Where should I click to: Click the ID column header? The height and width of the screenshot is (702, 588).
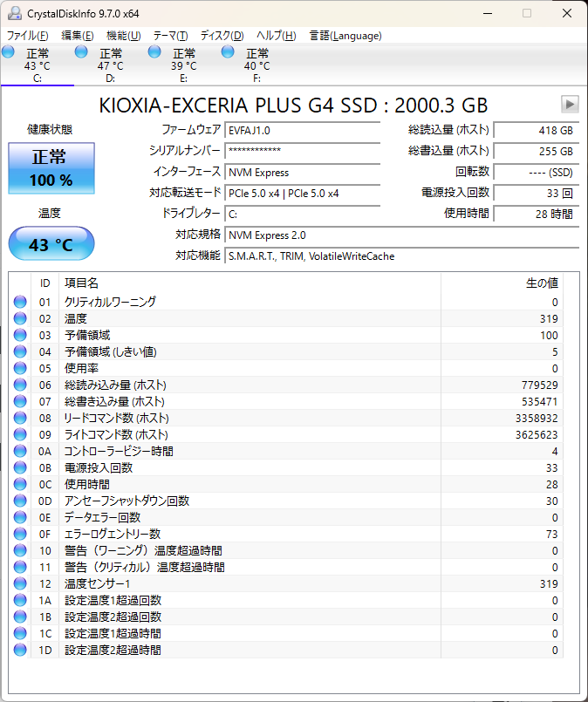[44, 283]
